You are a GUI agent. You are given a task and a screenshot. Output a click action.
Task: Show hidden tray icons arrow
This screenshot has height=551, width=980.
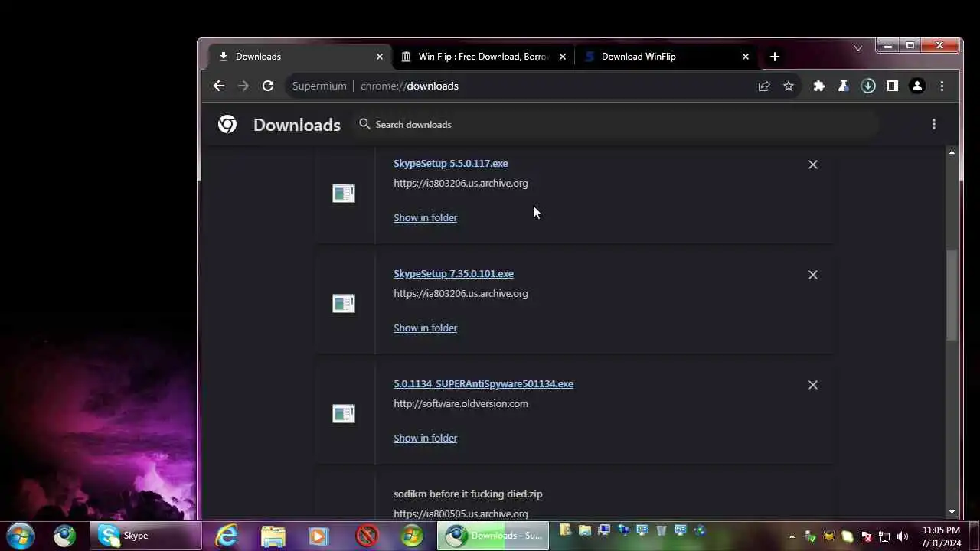[x=792, y=536]
